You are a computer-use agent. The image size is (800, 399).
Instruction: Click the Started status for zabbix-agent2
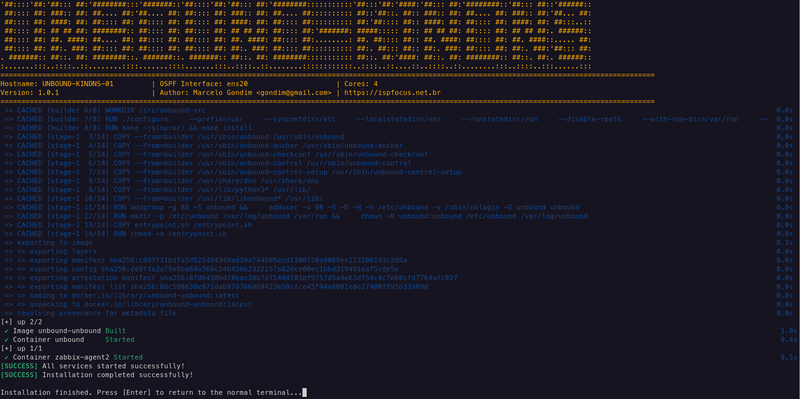[x=128, y=358]
